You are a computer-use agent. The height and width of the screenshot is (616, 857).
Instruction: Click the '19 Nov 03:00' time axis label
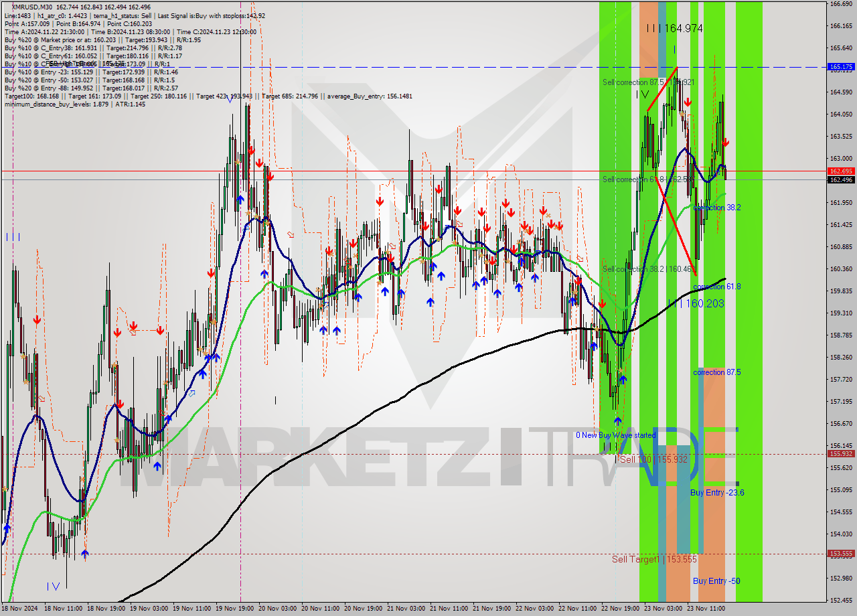pos(150,609)
